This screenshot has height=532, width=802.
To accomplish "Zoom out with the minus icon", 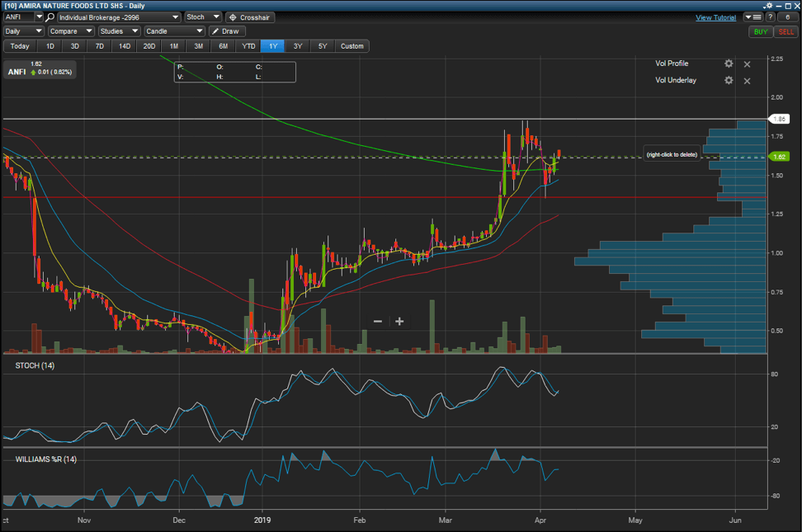I will (x=378, y=321).
